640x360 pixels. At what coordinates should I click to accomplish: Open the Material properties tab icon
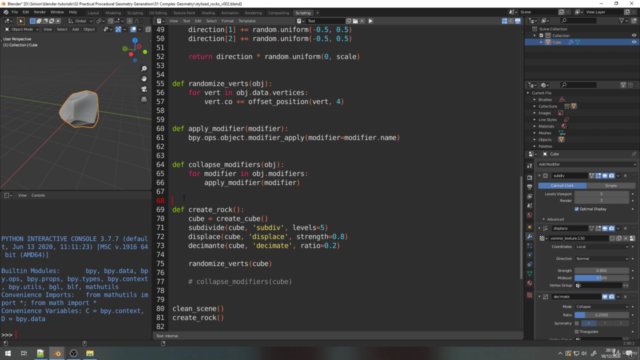coord(530,283)
